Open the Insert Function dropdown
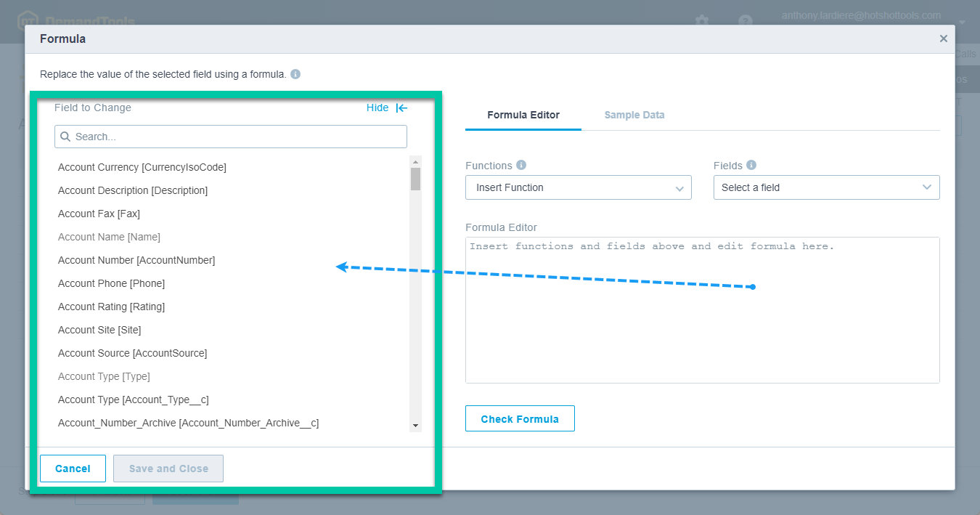 [578, 187]
